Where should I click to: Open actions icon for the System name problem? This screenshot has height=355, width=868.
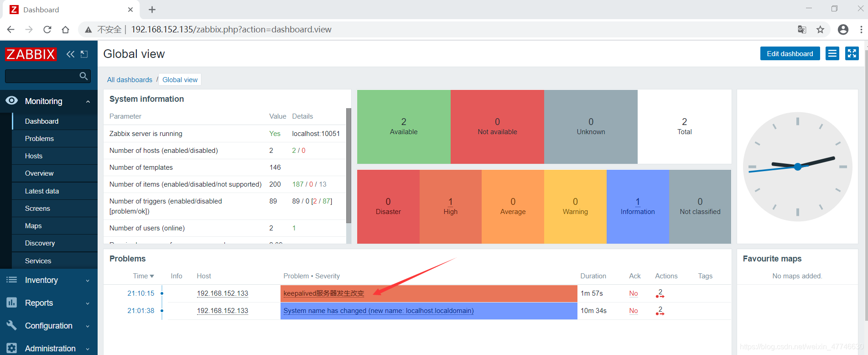pos(660,311)
